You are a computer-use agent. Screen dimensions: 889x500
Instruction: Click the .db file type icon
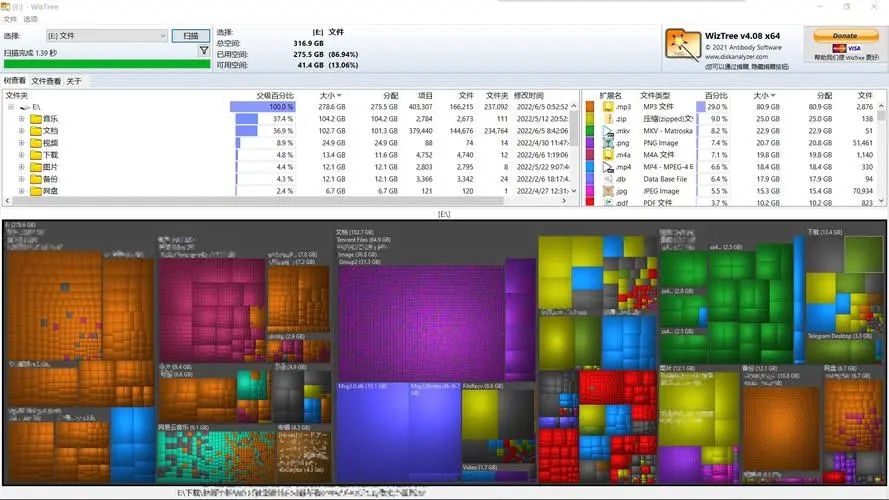(608, 179)
